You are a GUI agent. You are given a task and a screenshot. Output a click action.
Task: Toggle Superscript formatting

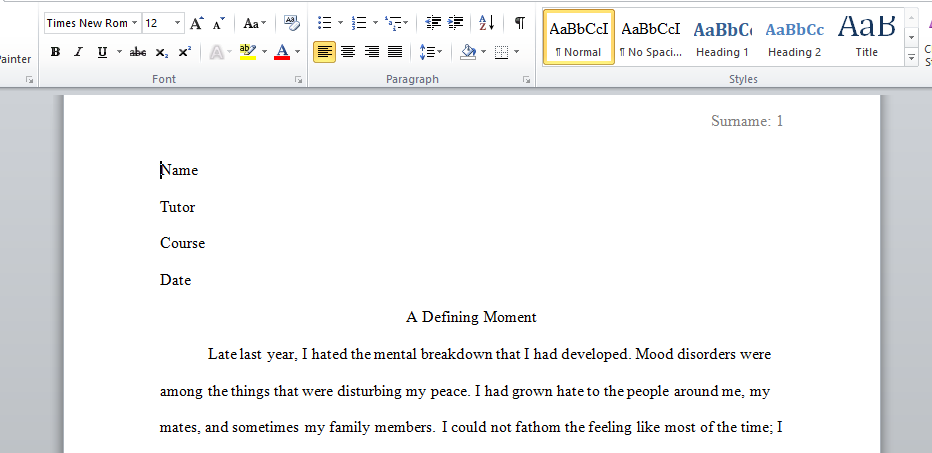pyautogui.click(x=185, y=52)
